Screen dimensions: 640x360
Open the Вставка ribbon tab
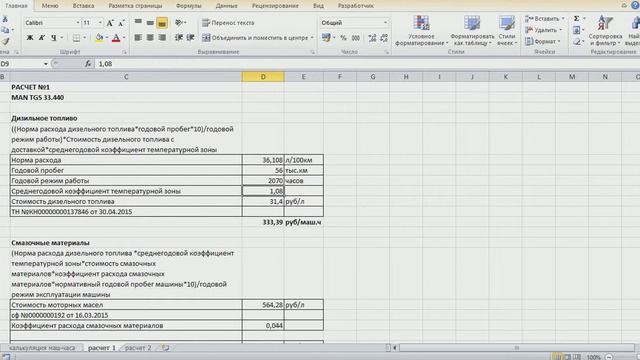pyautogui.click(x=83, y=6)
